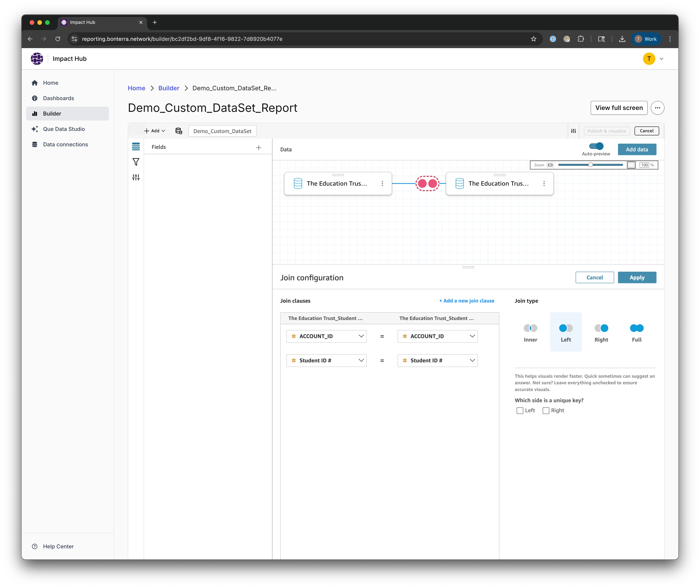Check the Right unique key checkbox
The width and height of the screenshot is (700, 588).
click(546, 411)
